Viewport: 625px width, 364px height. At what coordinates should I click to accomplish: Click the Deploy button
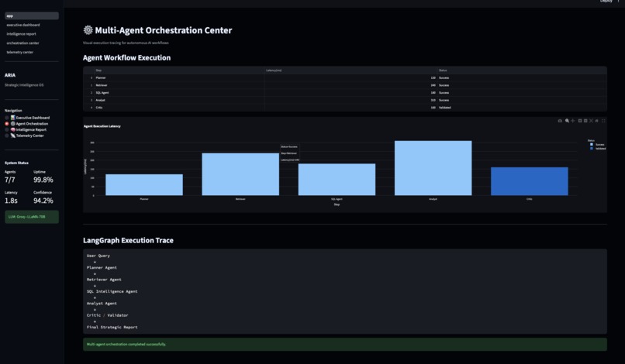(606, 2)
